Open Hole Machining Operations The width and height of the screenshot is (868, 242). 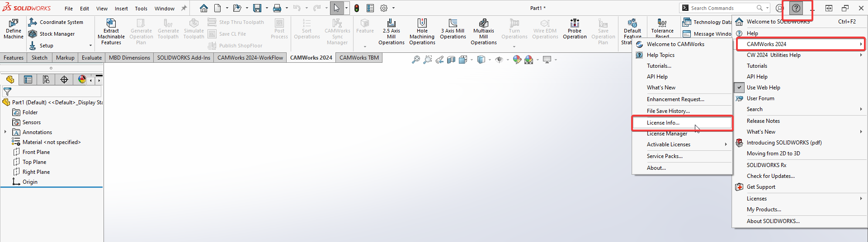coord(422,32)
